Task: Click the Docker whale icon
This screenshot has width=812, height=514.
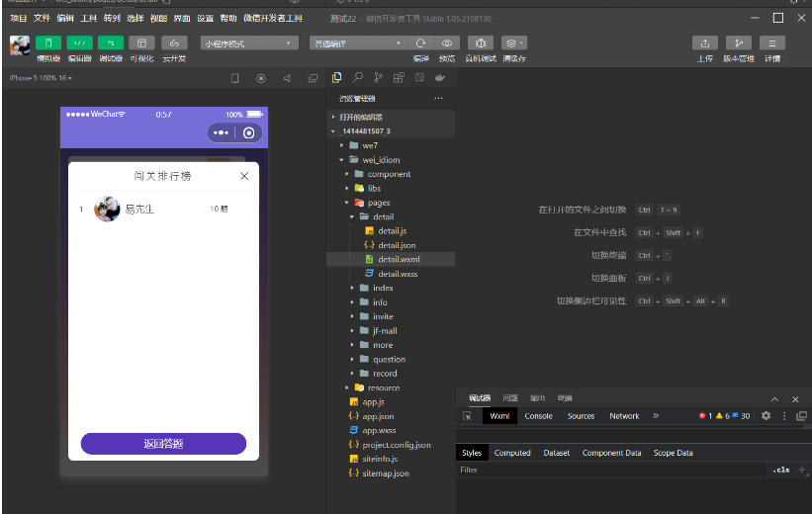Action: click(440, 78)
